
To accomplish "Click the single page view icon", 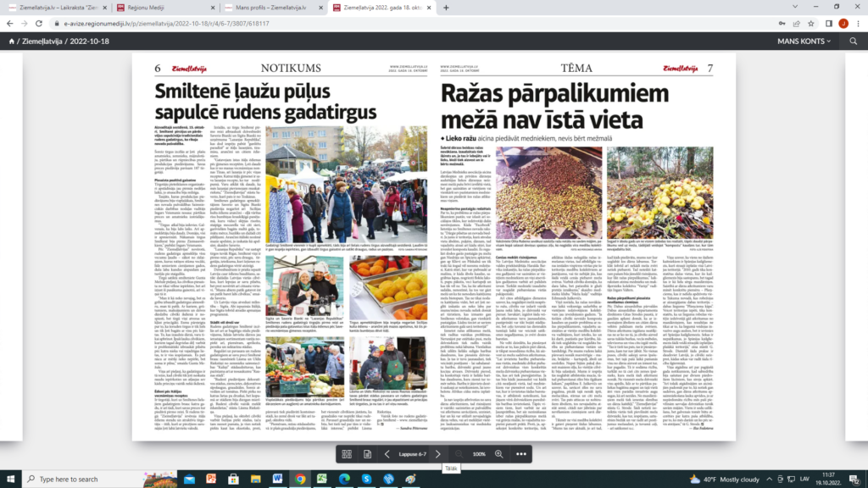I will point(368,454).
